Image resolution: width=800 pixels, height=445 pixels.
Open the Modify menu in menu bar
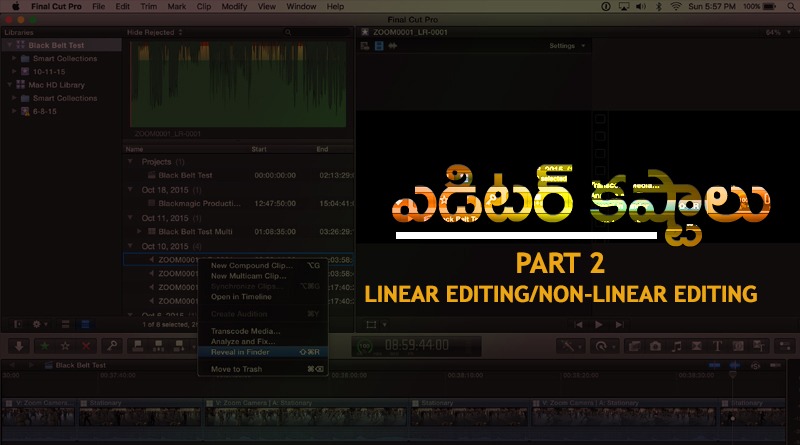(x=233, y=6)
